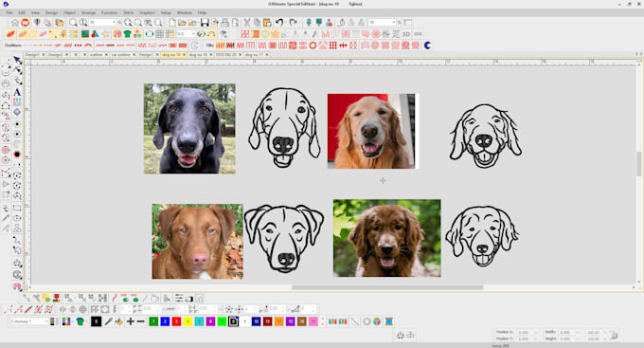This screenshot has width=644, height=348.
Task: Click the scissors Cut icon
Action: (247, 22)
